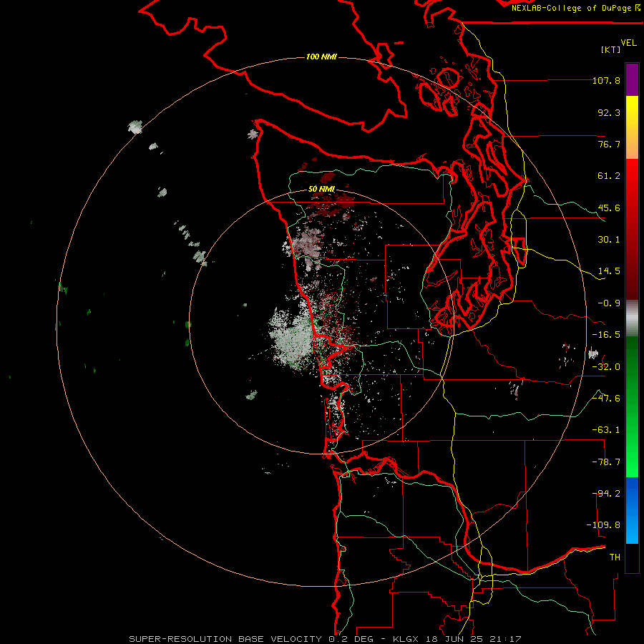
Task: Click the 14.5 velocity scale value
Action: pyautogui.click(x=609, y=271)
